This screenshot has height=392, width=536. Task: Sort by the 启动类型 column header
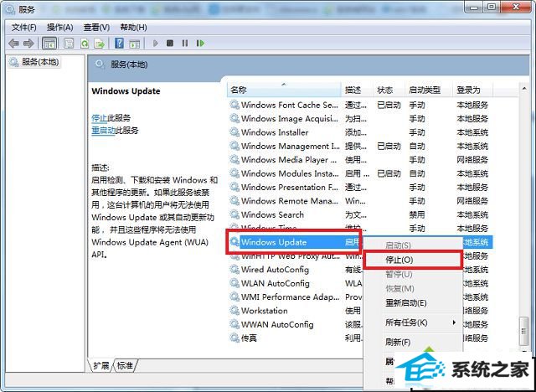click(429, 90)
